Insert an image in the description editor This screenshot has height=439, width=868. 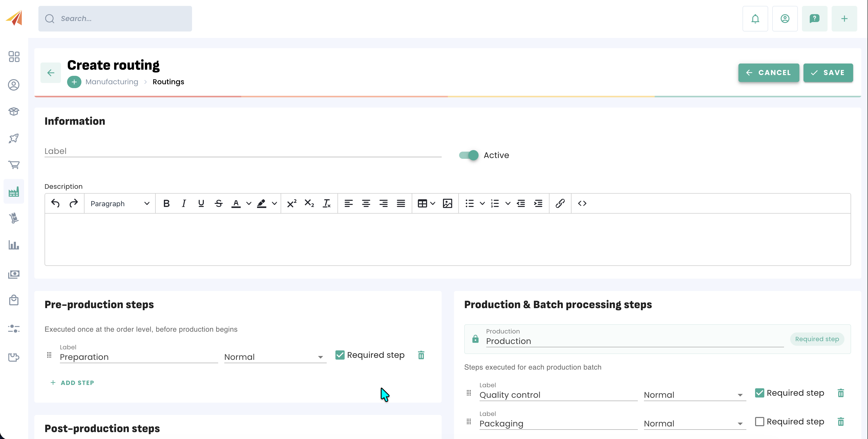pyautogui.click(x=447, y=203)
